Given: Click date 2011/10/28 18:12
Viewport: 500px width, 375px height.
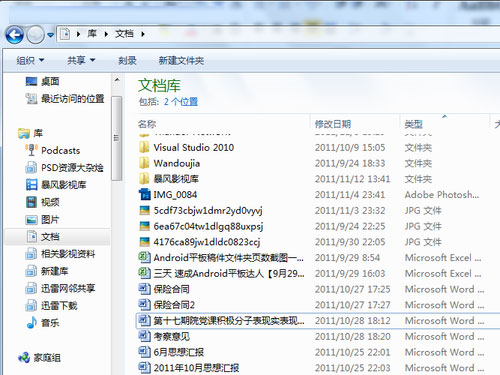Looking at the screenshot, I should (x=353, y=321).
